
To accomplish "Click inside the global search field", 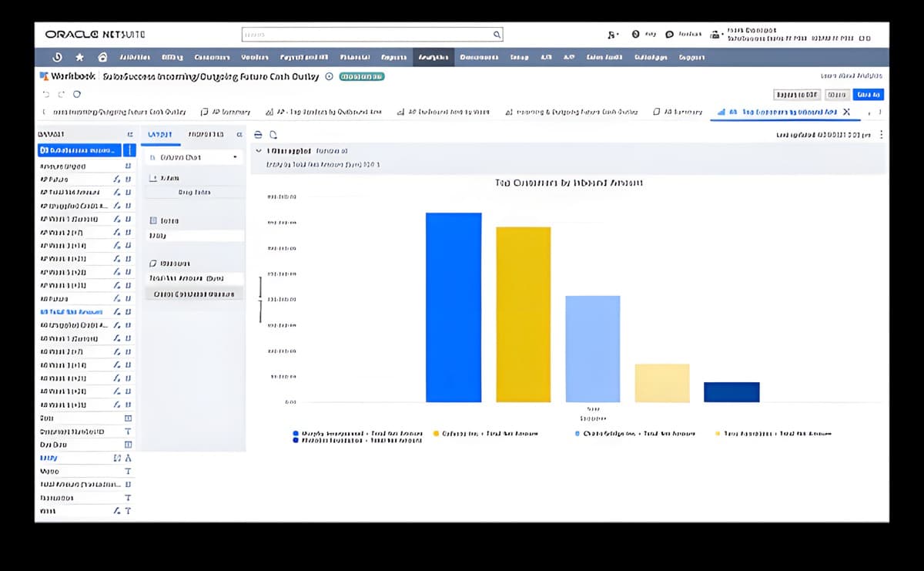I will pyautogui.click(x=370, y=34).
